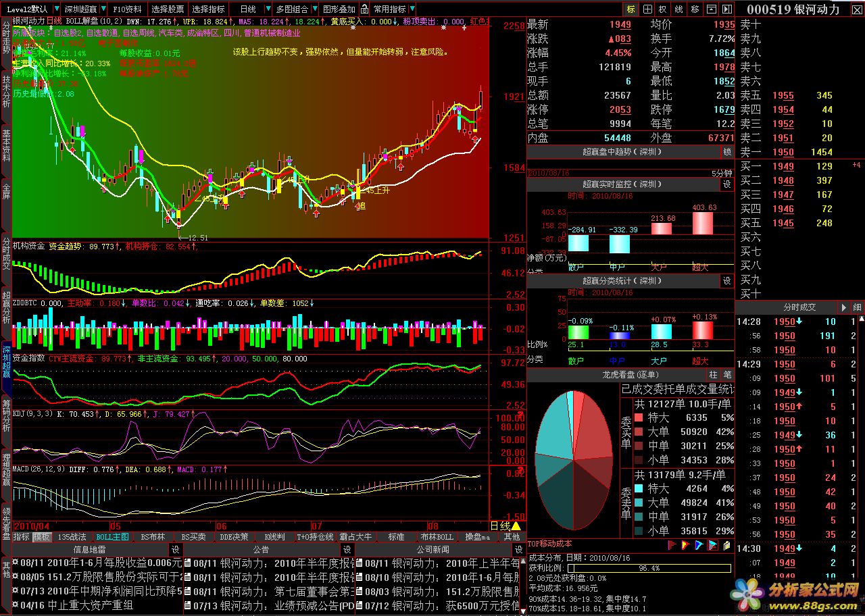Screen dimensions: 865x616
Task: Select the 布林BOLL template tab
Action: [437, 537]
